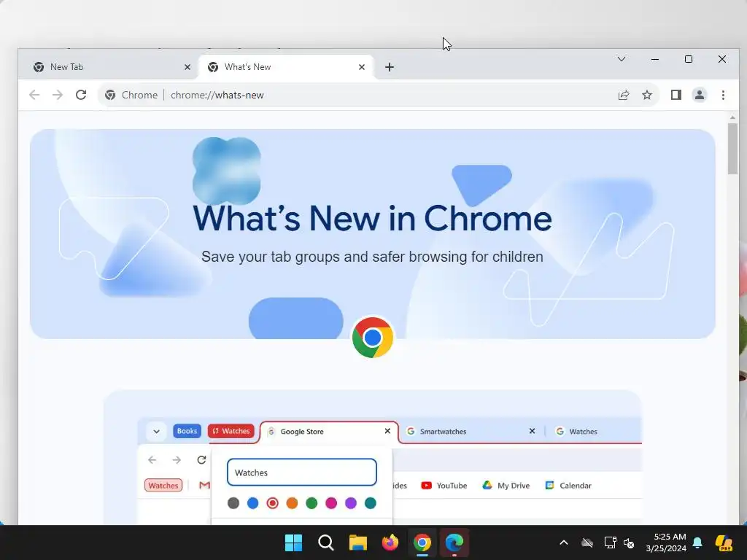Click the Watches tab with Google icon
This screenshot has height=560, width=747.
pos(577,432)
